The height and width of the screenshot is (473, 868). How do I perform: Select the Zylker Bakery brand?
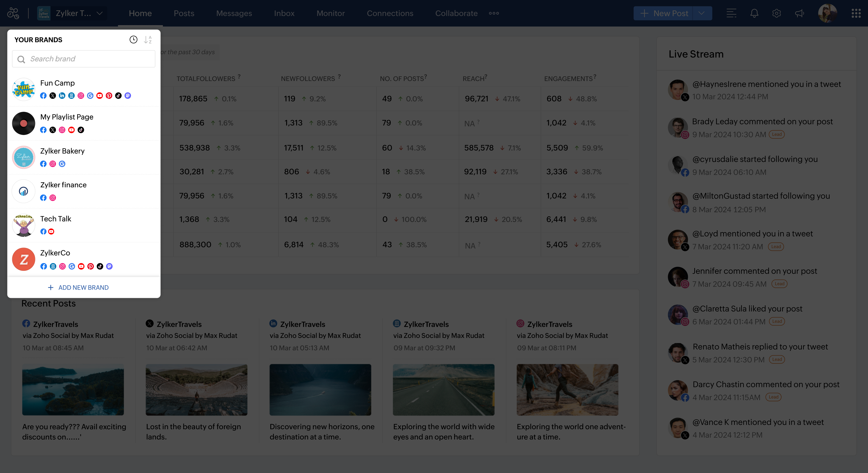click(x=63, y=151)
